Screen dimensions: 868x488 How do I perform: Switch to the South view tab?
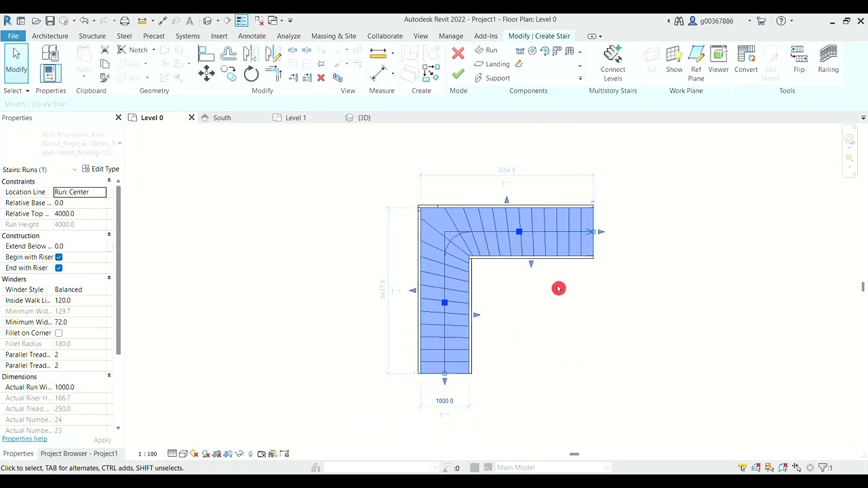[222, 118]
